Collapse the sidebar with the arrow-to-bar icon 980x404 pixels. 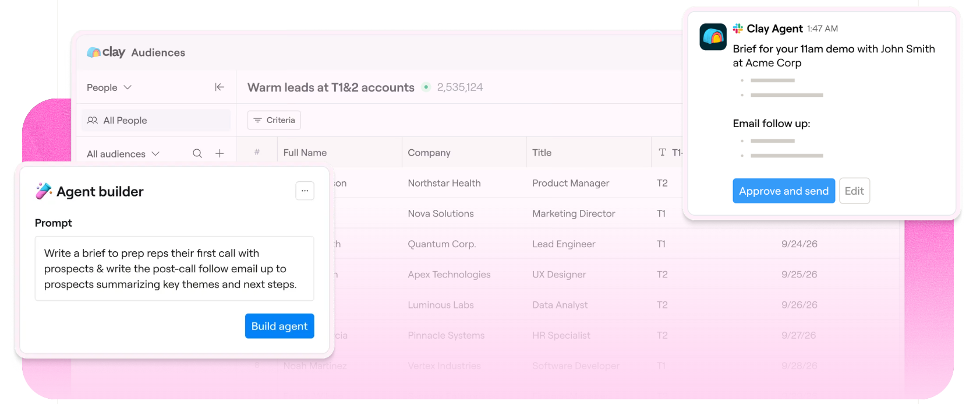tap(220, 87)
